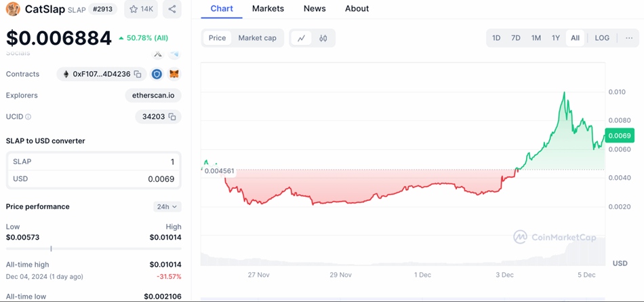
Task: Click the $0.006884 price heading
Action: pos(59,38)
